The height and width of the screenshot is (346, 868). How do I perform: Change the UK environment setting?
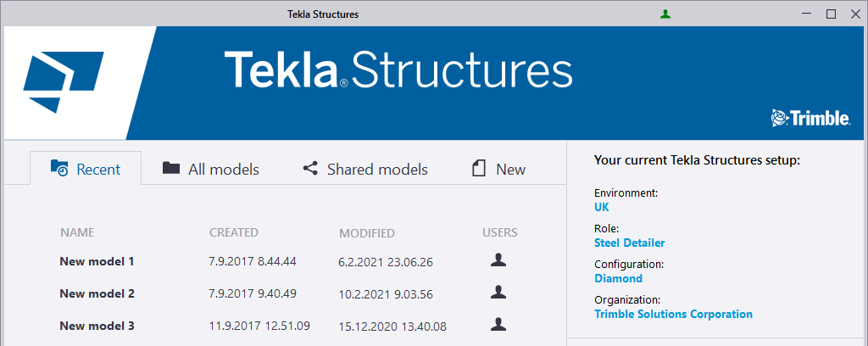602,207
